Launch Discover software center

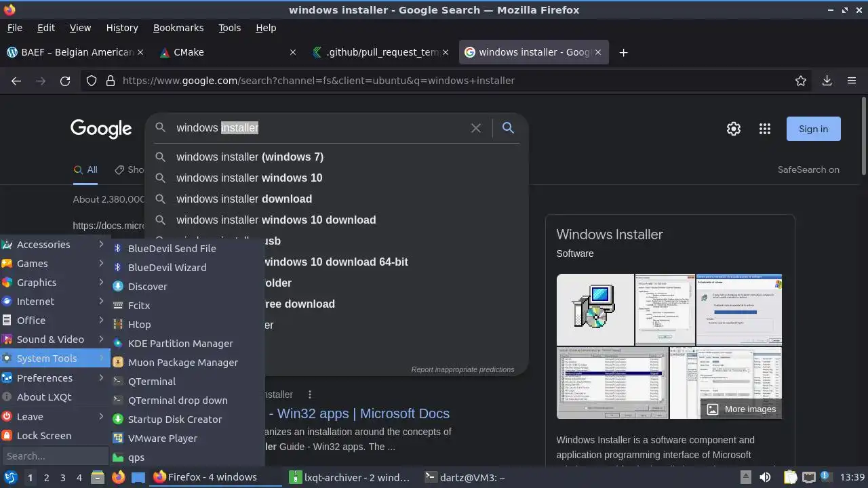pyautogui.click(x=187, y=287)
